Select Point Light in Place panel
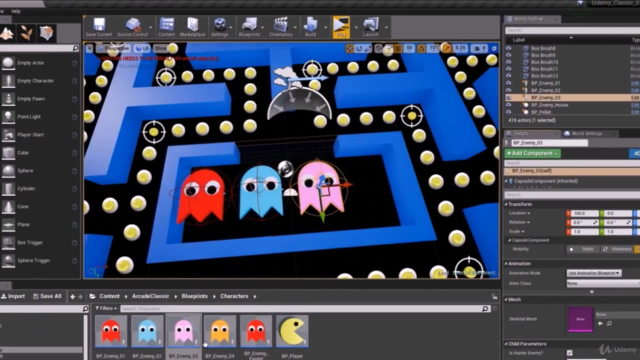 pyautogui.click(x=40, y=117)
